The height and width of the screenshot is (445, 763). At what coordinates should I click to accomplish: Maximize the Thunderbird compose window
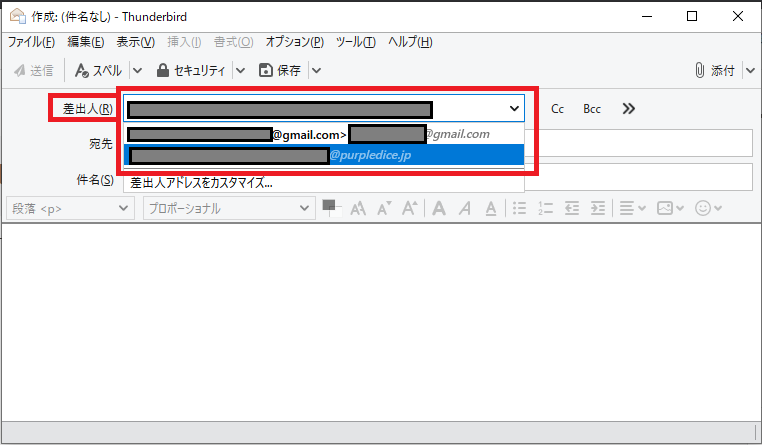tap(691, 17)
